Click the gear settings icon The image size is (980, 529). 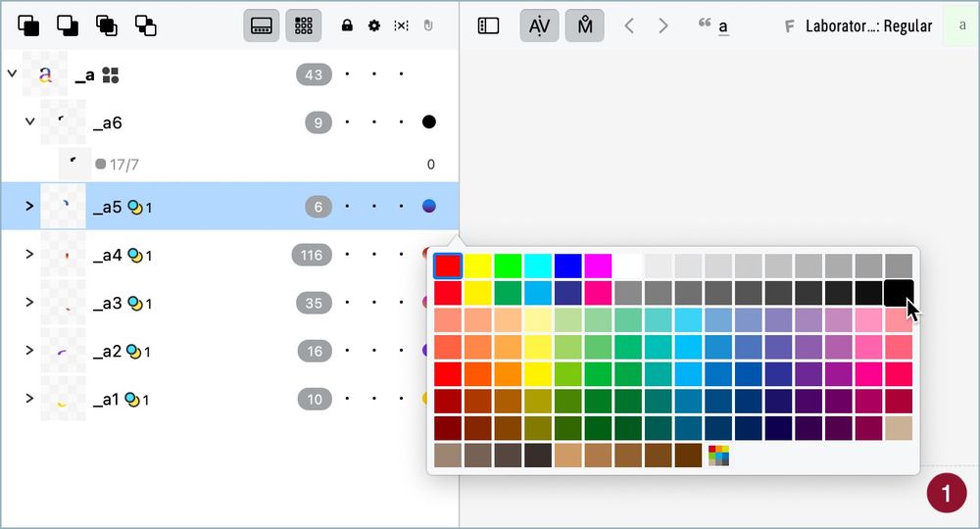373,25
